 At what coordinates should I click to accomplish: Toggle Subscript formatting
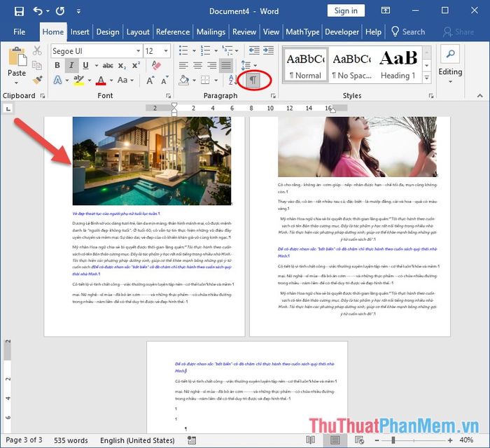[x=122, y=66]
